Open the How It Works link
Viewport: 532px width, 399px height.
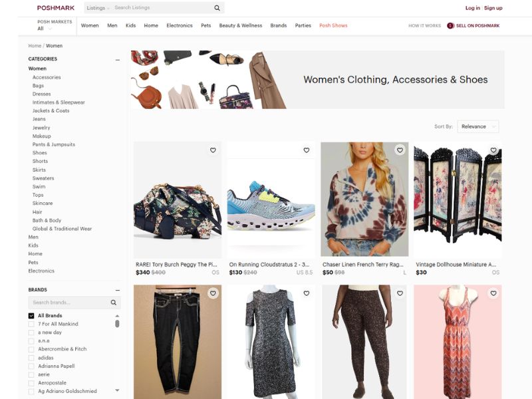[x=424, y=25]
